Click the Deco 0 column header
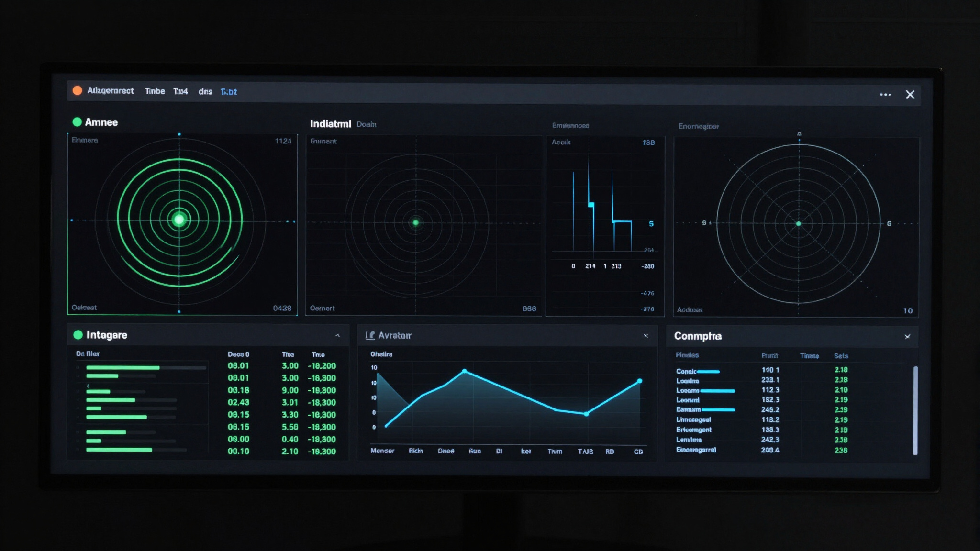Viewport: 980px width, 551px height. coord(238,354)
